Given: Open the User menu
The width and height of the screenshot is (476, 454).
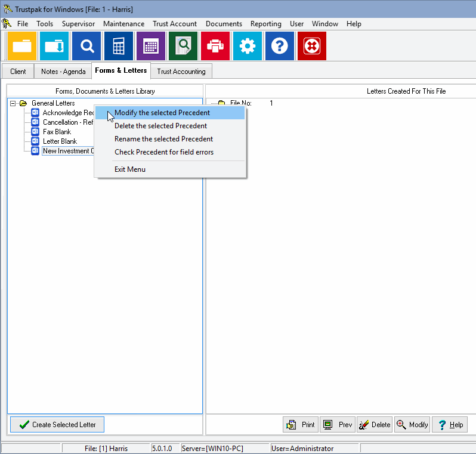Looking at the screenshot, I should tap(296, 24).
